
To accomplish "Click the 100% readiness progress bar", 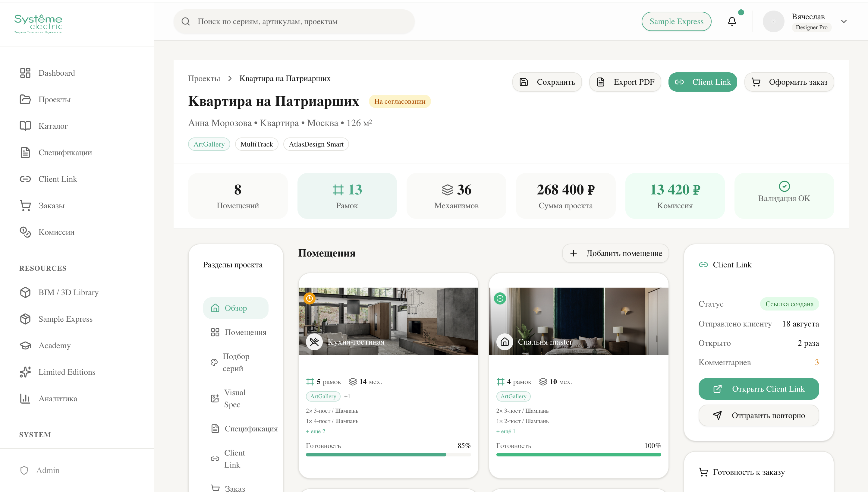I will tap(578, 455).
